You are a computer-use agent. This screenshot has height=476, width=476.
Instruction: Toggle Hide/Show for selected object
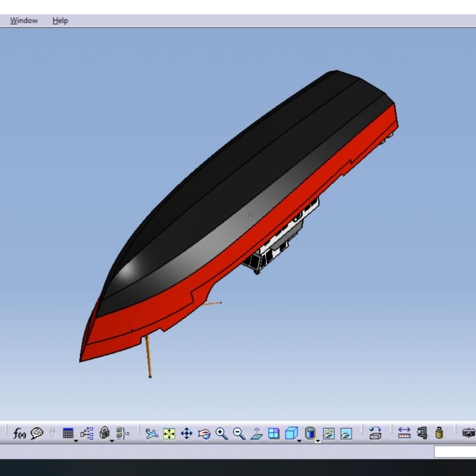328,434
